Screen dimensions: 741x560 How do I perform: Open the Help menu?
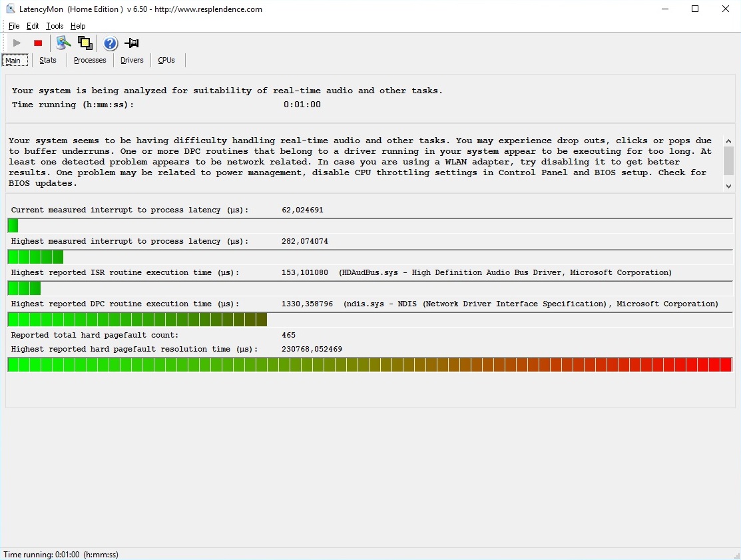[78, 26]
